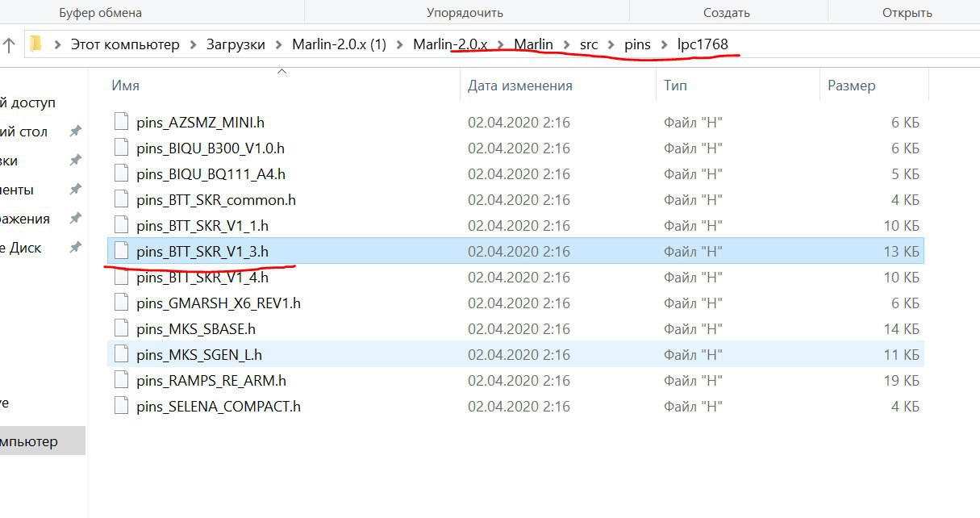Expand chevron before Этот компьютер in path
980x518 pixels.
click(57, 45)
